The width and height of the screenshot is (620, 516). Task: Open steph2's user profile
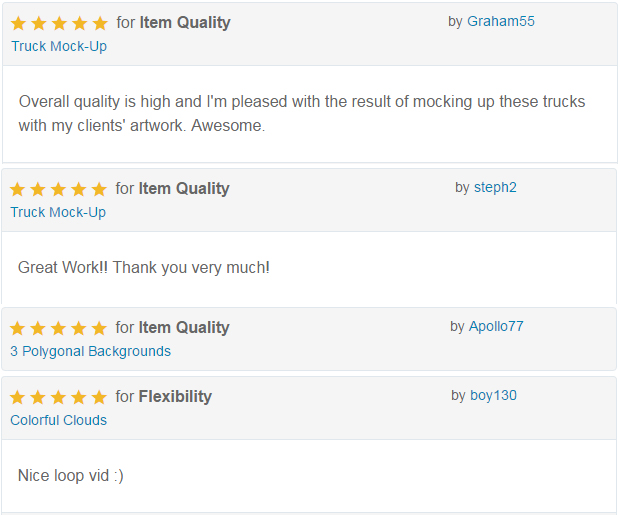click(495, 187)
